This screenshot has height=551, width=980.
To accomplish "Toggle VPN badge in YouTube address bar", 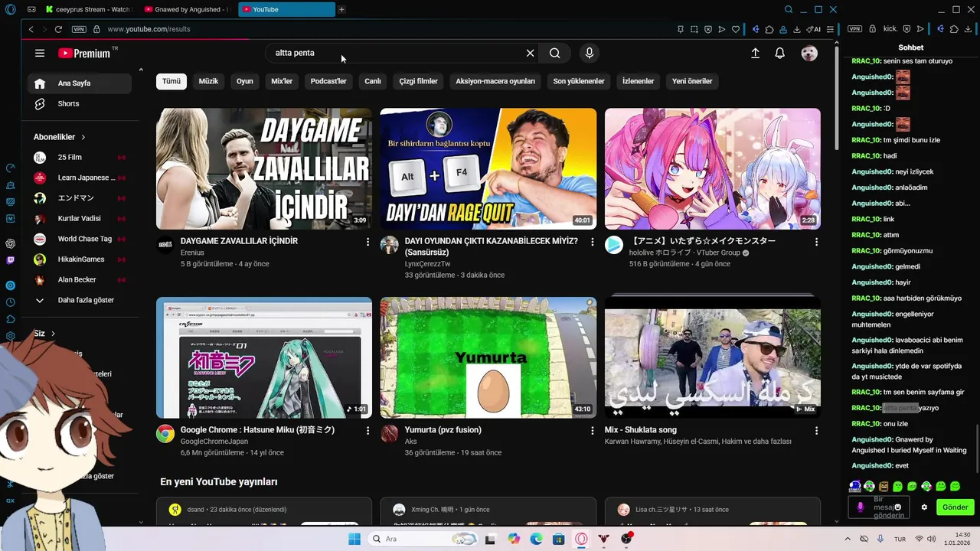I will click(79, 29).
